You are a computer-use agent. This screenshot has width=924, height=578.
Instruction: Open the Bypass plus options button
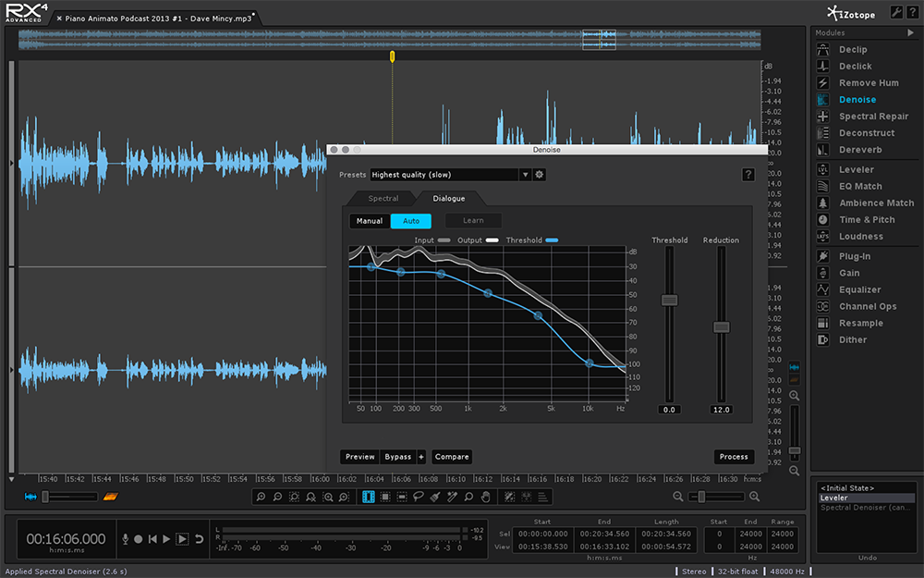click(421, 457)
